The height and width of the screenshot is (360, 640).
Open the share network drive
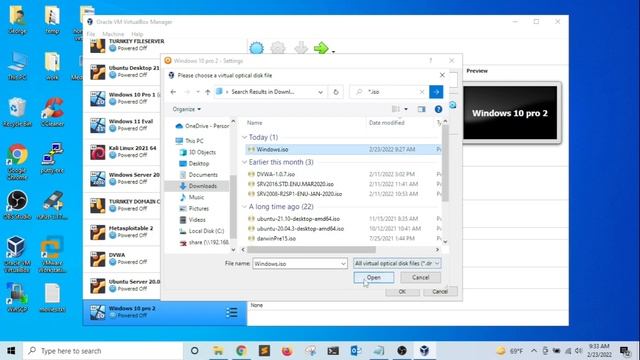204,242
